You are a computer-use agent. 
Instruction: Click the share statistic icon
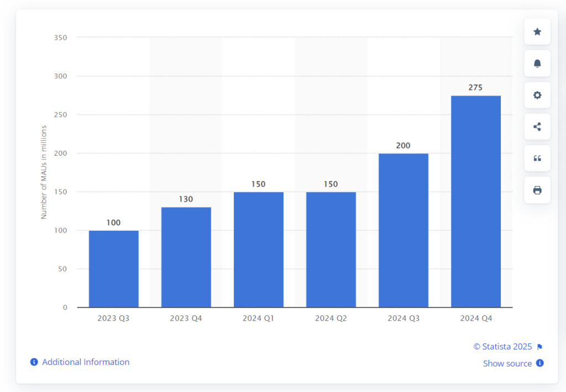537,126
